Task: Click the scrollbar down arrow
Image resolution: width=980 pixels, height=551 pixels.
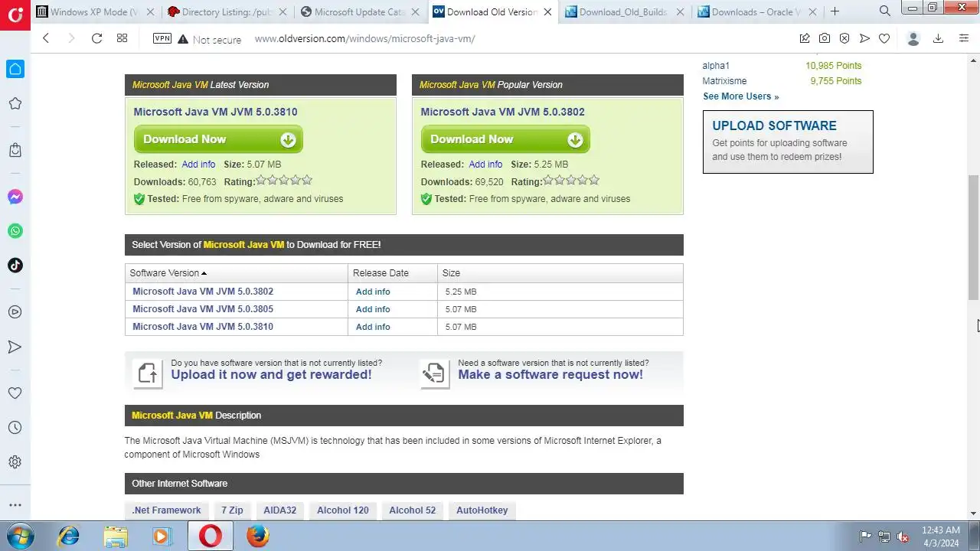Action: (973, 514)
